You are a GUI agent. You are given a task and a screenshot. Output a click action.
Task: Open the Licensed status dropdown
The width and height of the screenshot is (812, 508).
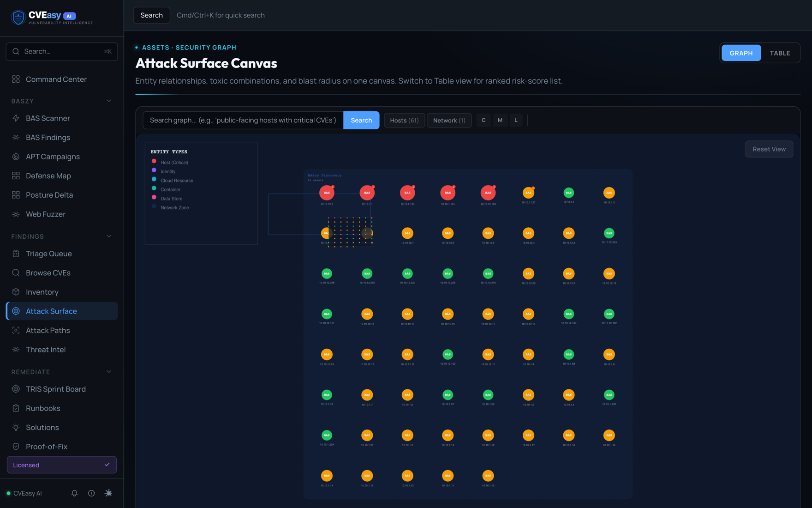tap(62, 465)
